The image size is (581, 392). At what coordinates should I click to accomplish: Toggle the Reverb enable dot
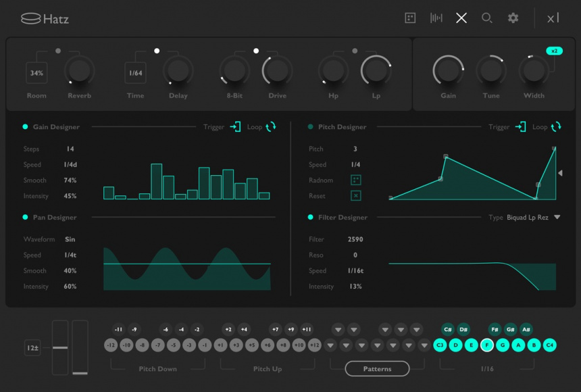coord(58,51)
